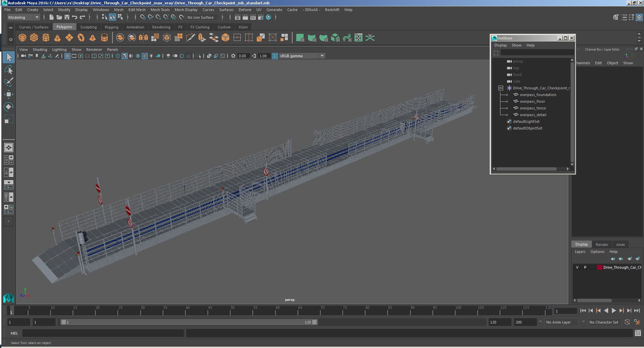Click the Outliner search field
The height and width of the screenshot is (348, 644).
(537, 53)
